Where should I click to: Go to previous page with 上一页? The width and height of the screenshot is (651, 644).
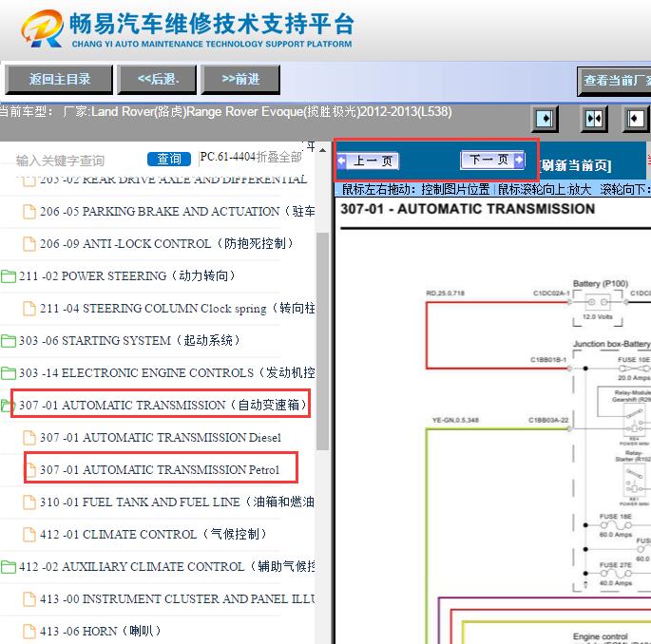coord(368,161)
